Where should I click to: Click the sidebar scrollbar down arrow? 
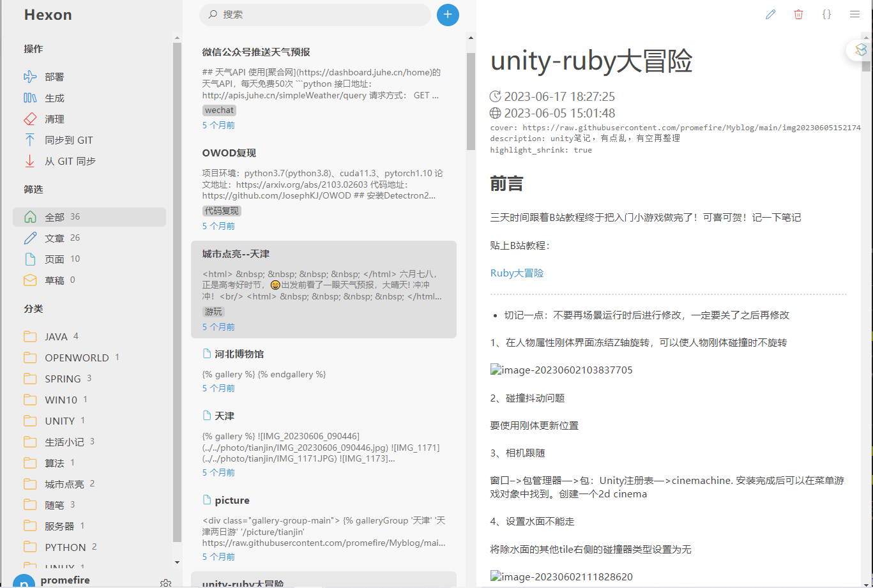click(177, 562)
